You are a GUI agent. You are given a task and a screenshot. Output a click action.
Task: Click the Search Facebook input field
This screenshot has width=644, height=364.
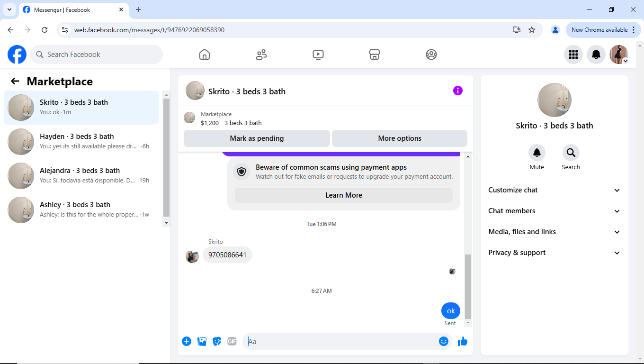(x=97, y=55)
